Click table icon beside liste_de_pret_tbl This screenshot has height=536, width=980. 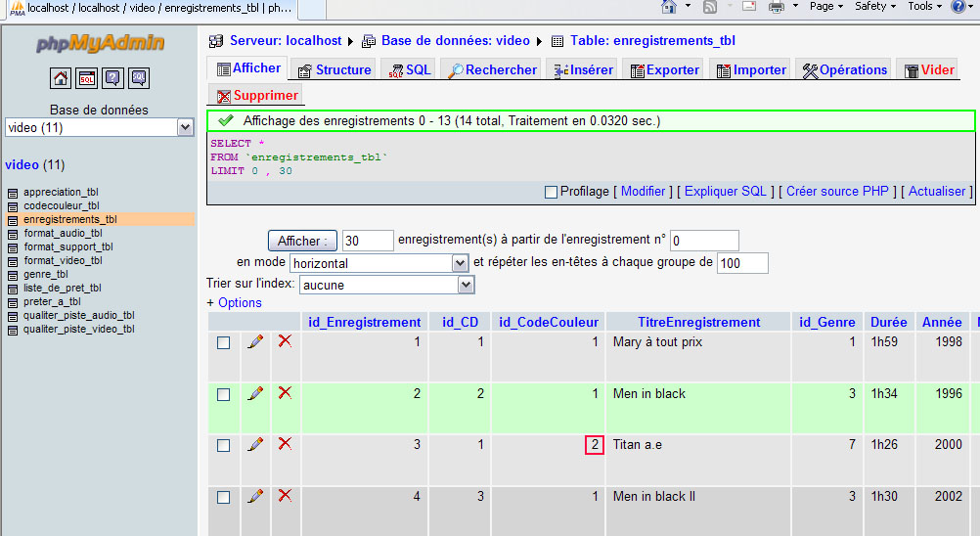pyautogui.click(x=13, y=290)
